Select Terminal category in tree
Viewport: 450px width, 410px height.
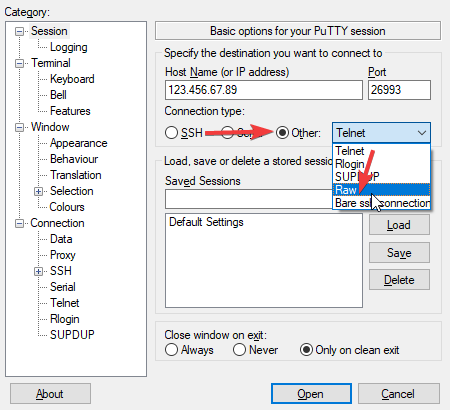point(51,63)
